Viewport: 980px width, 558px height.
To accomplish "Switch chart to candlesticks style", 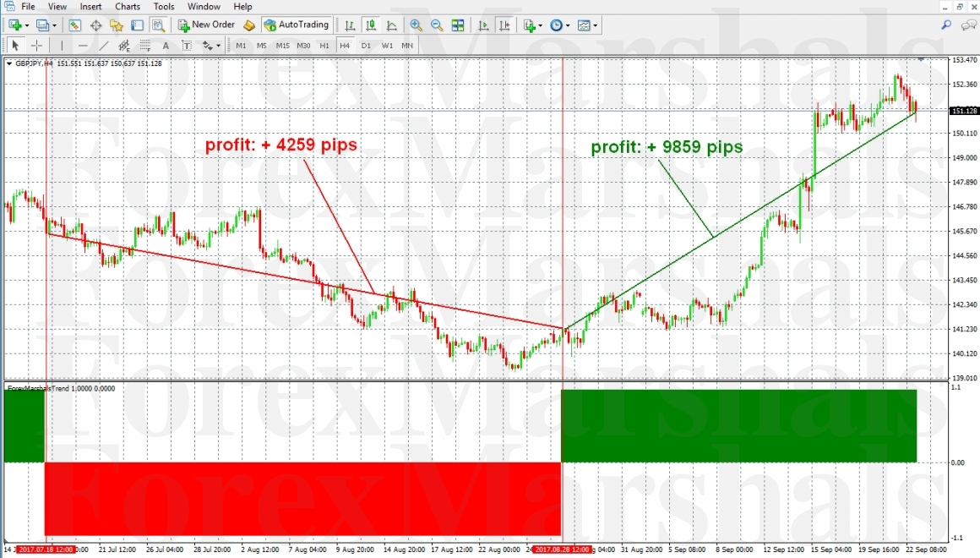I will pos(371,25).
